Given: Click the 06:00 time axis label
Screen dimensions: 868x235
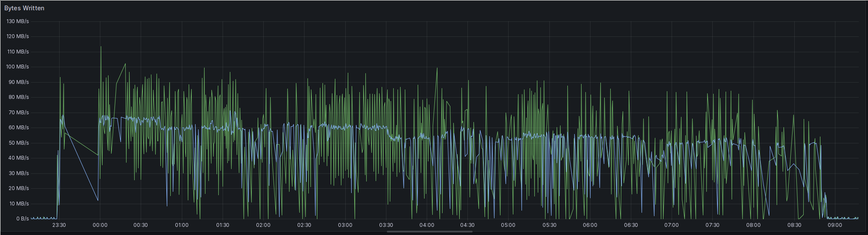Looking at the screenshot, I should click(590, 225).
